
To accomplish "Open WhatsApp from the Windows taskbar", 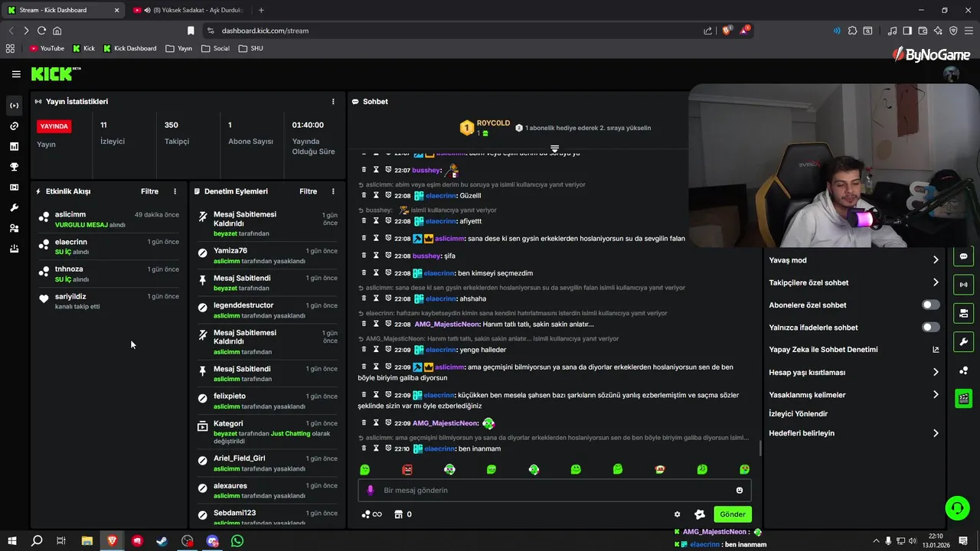I will click(237, 541).
